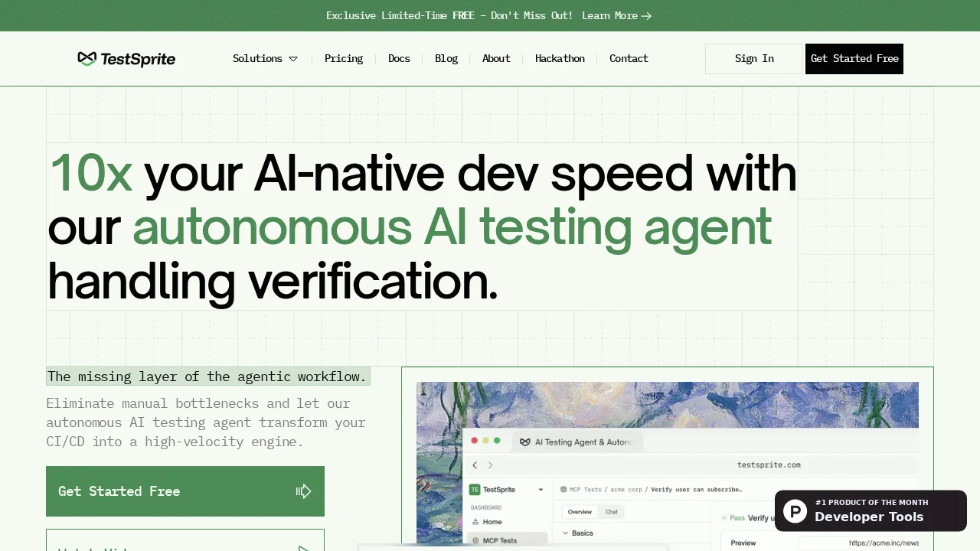Switch to the Chat tab in the preview
The image size is (980, 551).
click(x=612, y=512)
